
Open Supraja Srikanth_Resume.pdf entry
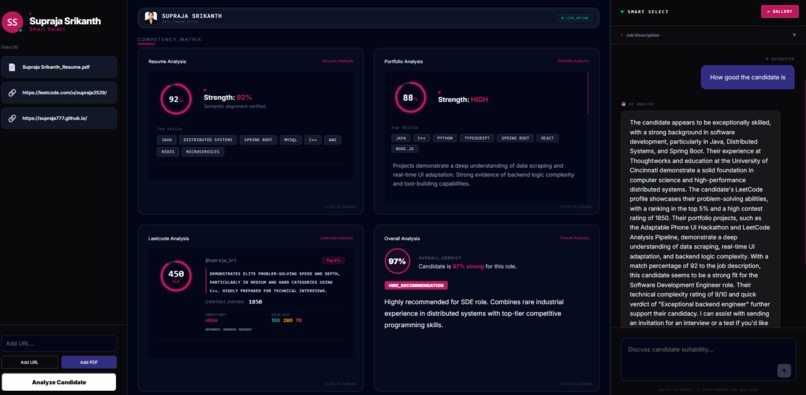(x=59, y=67)
